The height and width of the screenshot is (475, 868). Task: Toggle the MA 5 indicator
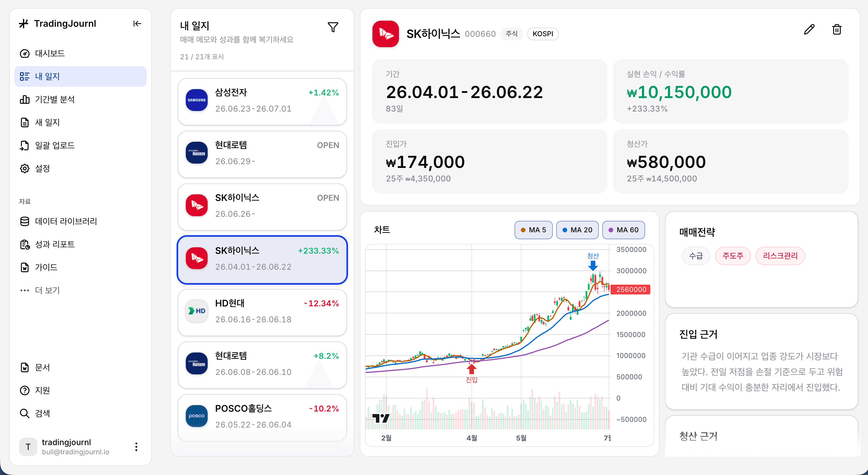tap(534, 230)
